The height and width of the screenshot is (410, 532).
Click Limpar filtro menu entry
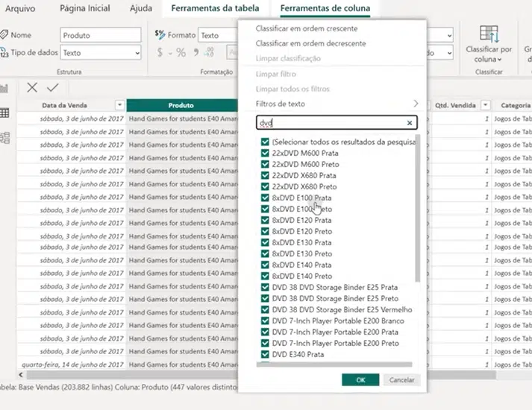(276, 74)
